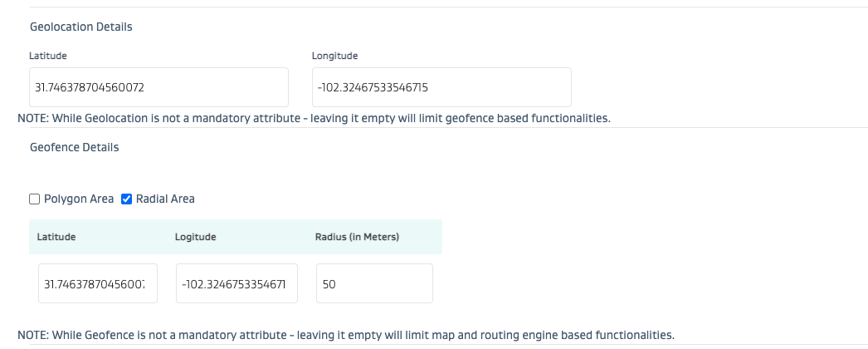Click the Radius (in Meters) column header
This screenshot has width=868, height=349.
tap(357, 237)
